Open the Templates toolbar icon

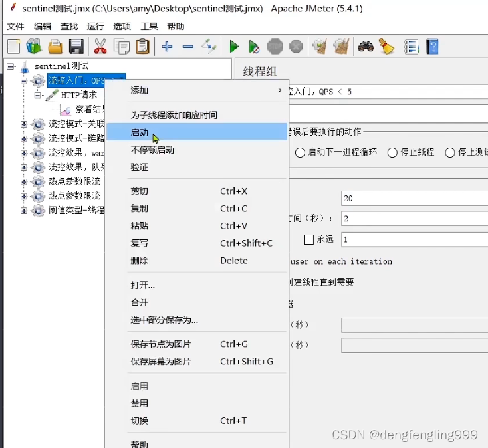(34, 47)
